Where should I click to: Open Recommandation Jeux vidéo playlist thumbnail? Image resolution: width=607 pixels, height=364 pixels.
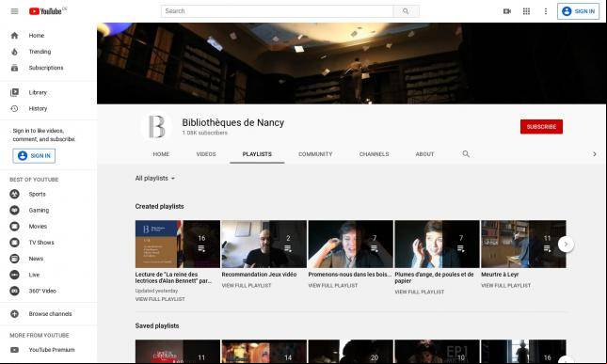coord(264,245)
